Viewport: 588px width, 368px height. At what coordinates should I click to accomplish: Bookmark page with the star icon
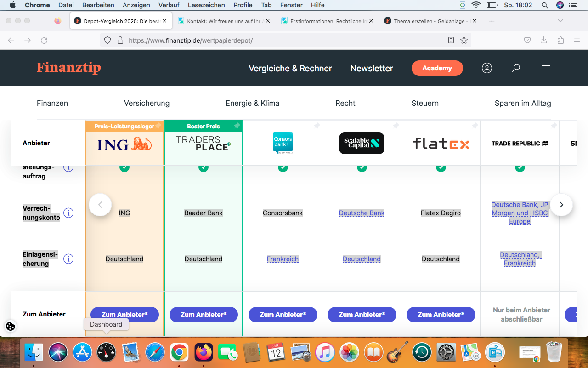(x=464, y=40)
